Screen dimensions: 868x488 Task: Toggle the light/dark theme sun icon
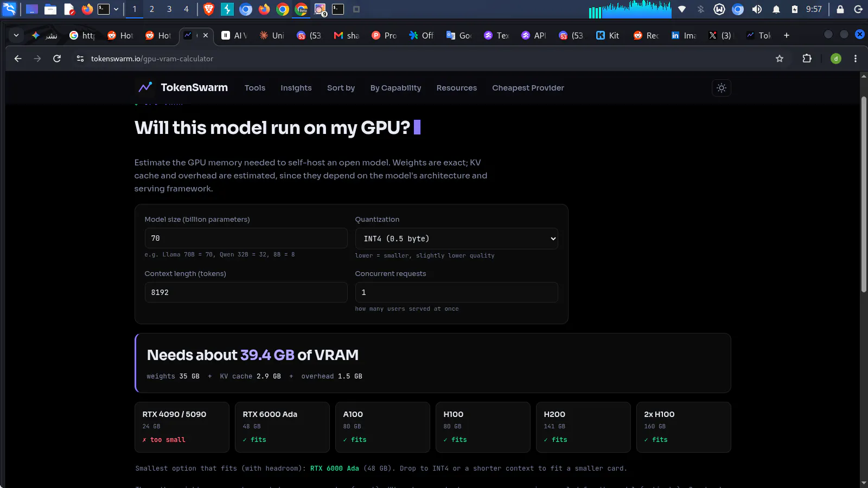(x=721, y=88)
